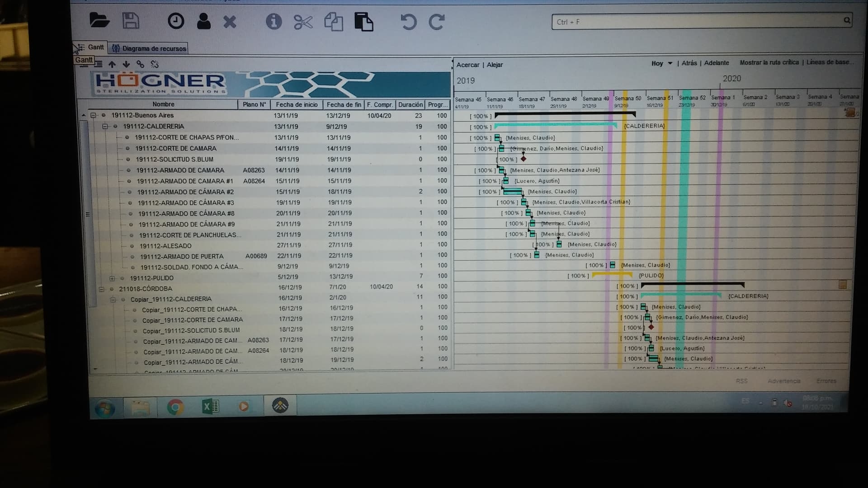This screenshot has height=488, width=868.
Task: Copy the selected task
Action: (x=334, y=22)
